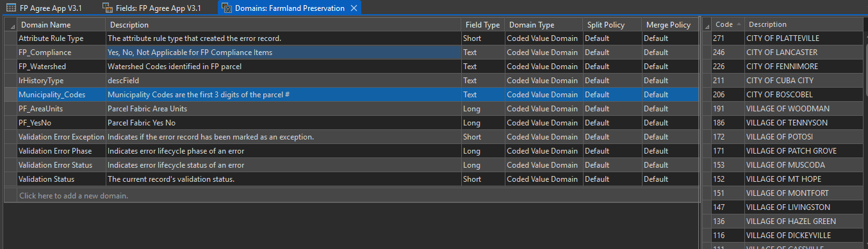Click the table icon on FP Agree App tab
868x249 pixels.
click(11, 8)
